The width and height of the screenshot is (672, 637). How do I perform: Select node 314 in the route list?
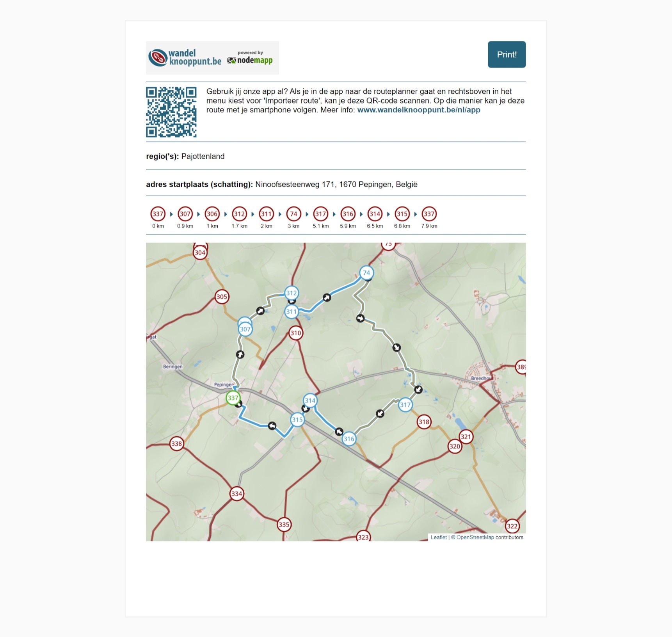click(x=375, y=214)
